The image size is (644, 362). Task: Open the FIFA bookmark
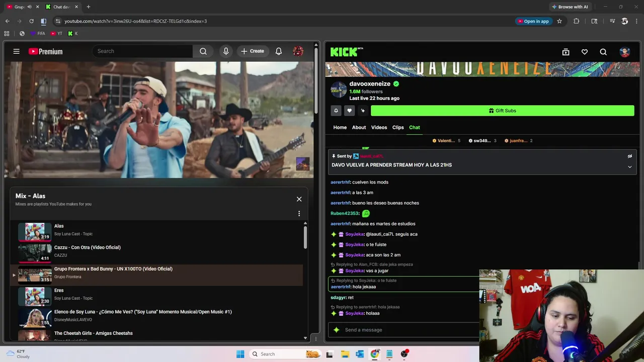(38, 34)
